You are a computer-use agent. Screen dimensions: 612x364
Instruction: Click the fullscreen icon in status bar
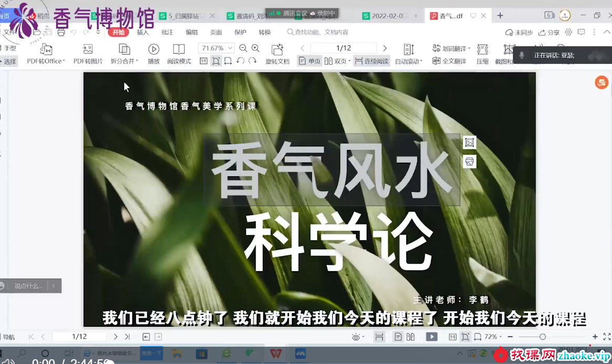607,337
